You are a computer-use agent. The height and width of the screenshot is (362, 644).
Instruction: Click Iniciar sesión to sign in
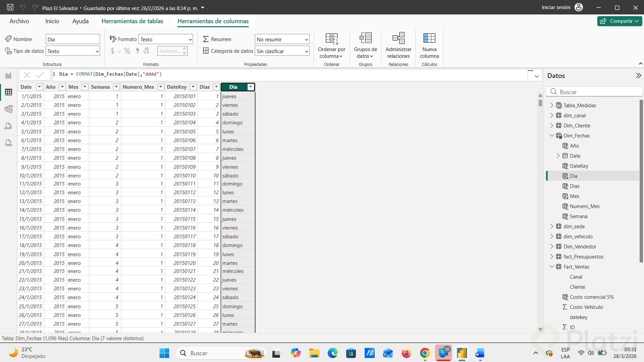click(556, 7)
